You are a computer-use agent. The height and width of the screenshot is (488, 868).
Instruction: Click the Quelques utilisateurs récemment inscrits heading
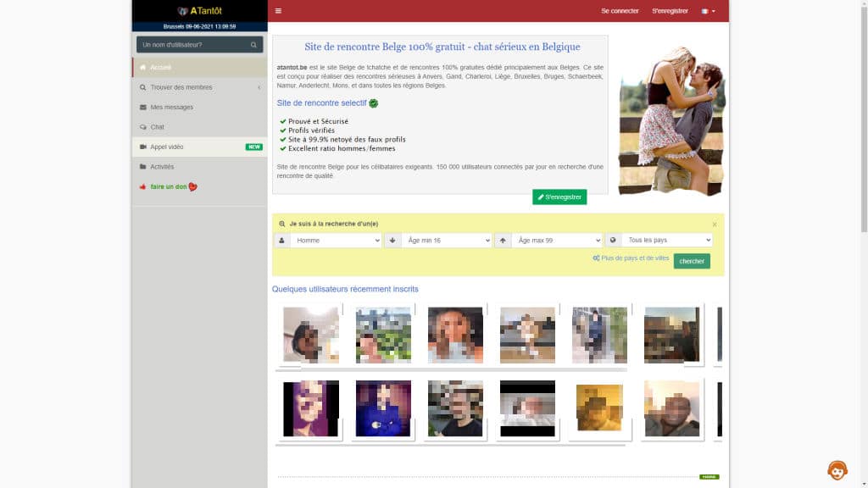[345, 290]
